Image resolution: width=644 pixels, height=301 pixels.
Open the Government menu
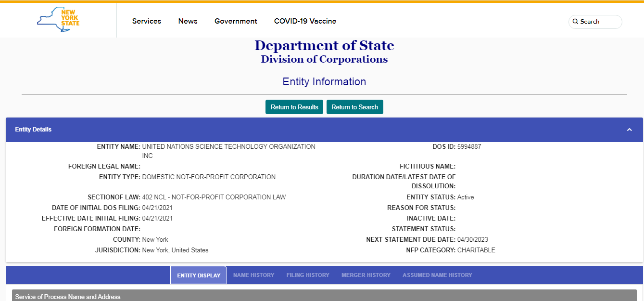236,21
